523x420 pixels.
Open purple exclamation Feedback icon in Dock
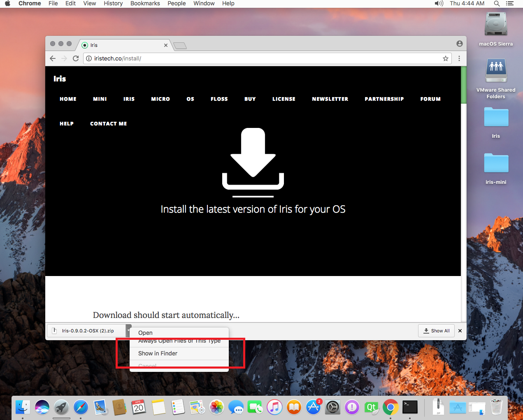click(x=352, y=407)
